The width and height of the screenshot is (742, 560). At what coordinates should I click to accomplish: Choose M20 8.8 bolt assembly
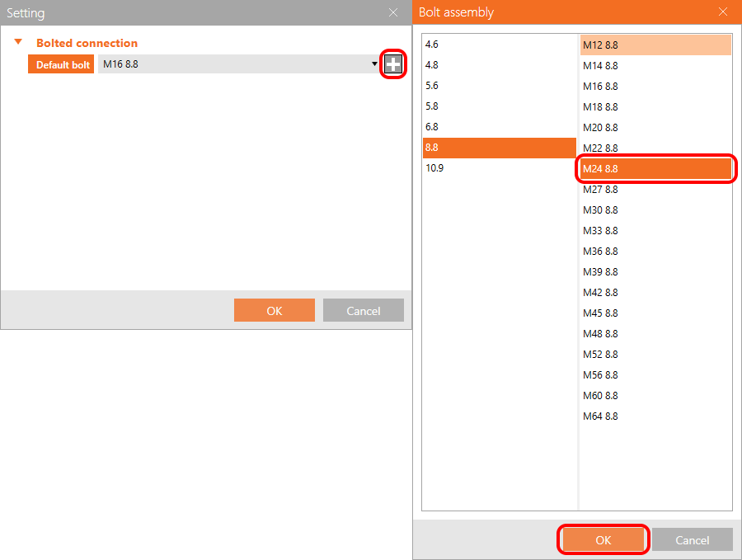pyautogui.click(x=655, y=127)
